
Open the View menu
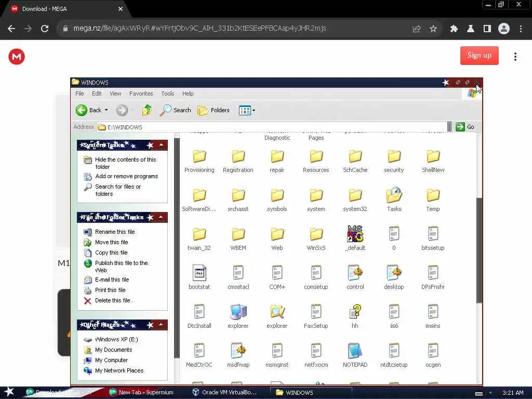pos(115,94)
